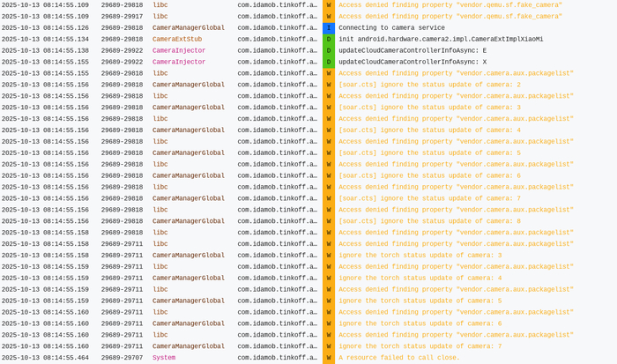Click Debug badge beside updateCloudCameraControllerInfoAsync: E
Viewport: 617px width, 364px height.
click(328, 50)
